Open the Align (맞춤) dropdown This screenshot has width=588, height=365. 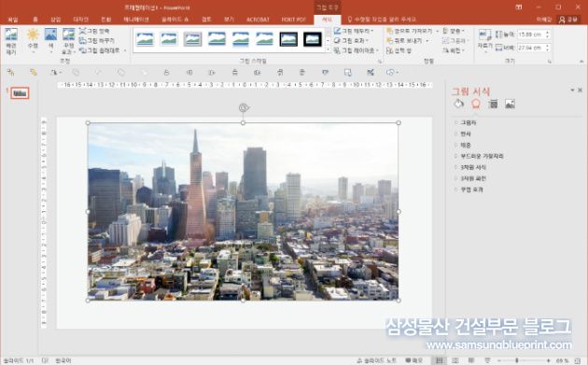click(454, 31)
